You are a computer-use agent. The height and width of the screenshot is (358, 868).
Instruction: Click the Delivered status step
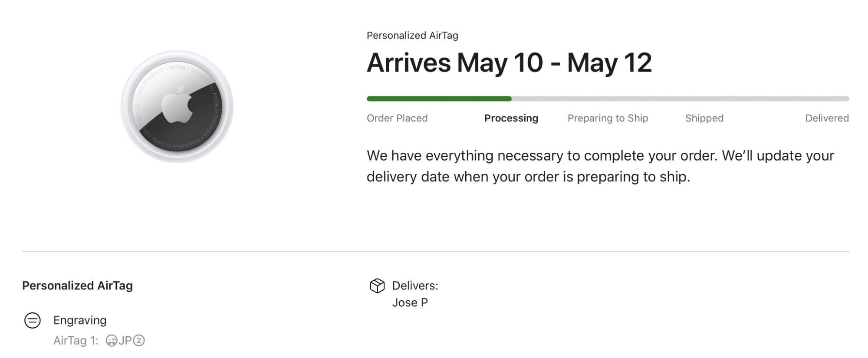(x=827, y=118)
